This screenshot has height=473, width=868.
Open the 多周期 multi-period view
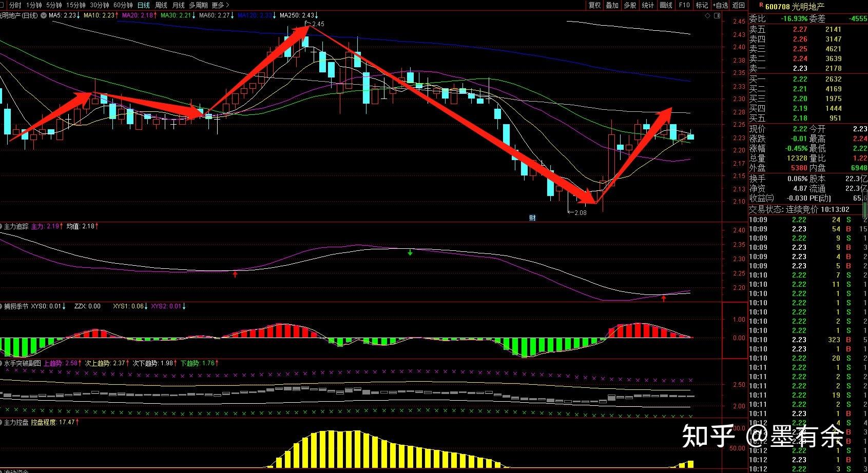click(198, 5)
